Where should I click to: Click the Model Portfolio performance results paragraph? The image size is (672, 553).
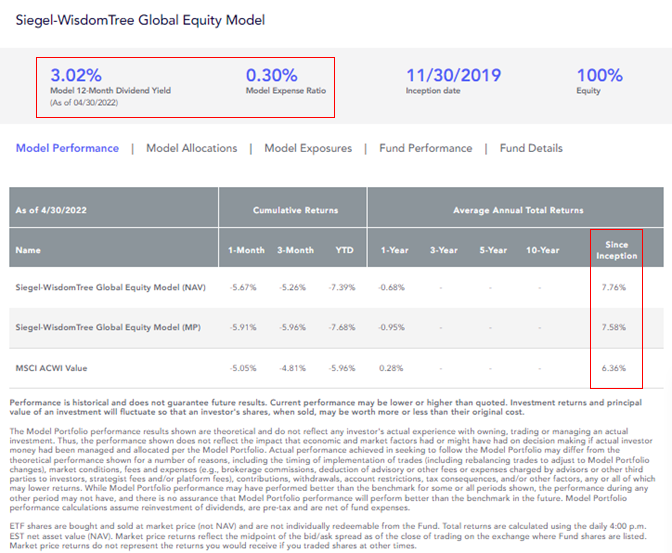pyautogui.click(x=332, y=469)
